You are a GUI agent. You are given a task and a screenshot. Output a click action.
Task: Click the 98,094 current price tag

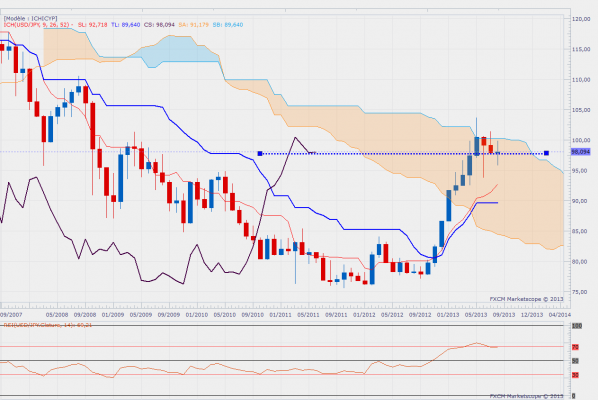click(580, 152)
